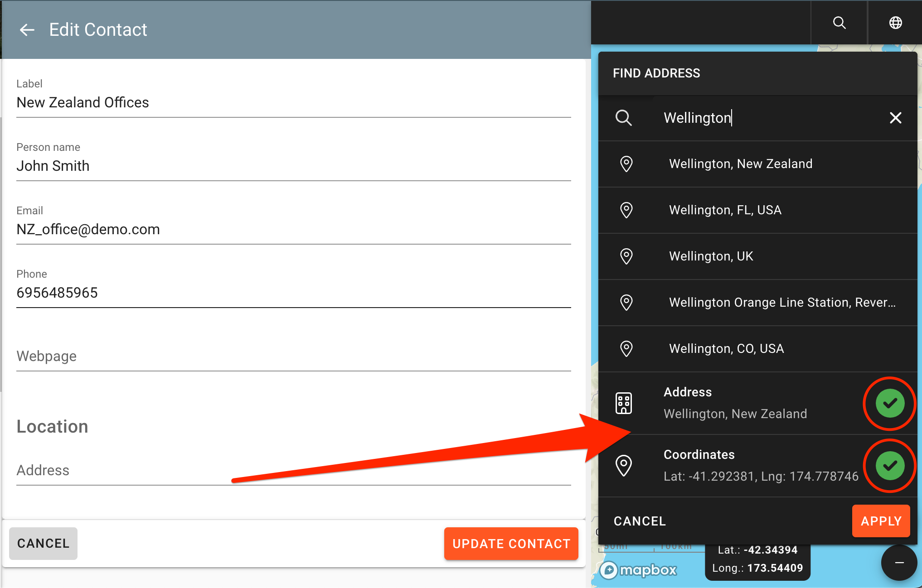Pick the Wellington, UK suggestion
Viewport: 922px width, 588px height.
point(711,256)
